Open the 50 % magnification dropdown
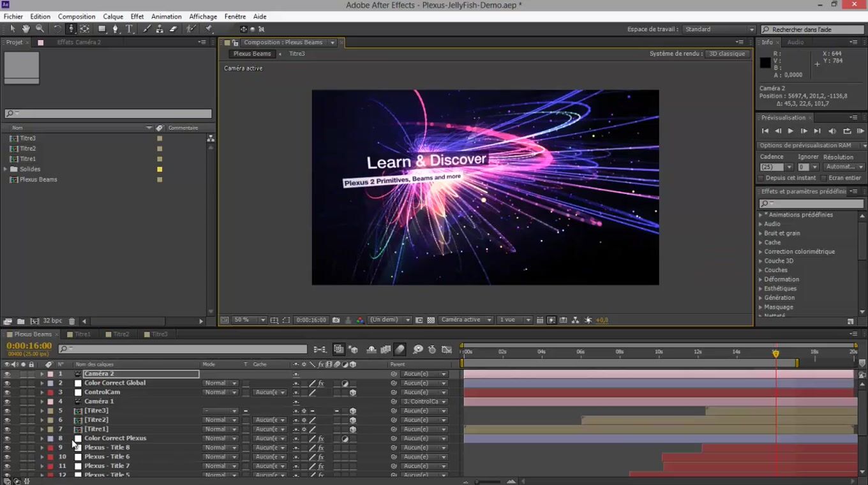This screenshot has height=485, width=868. coord(250,320)
